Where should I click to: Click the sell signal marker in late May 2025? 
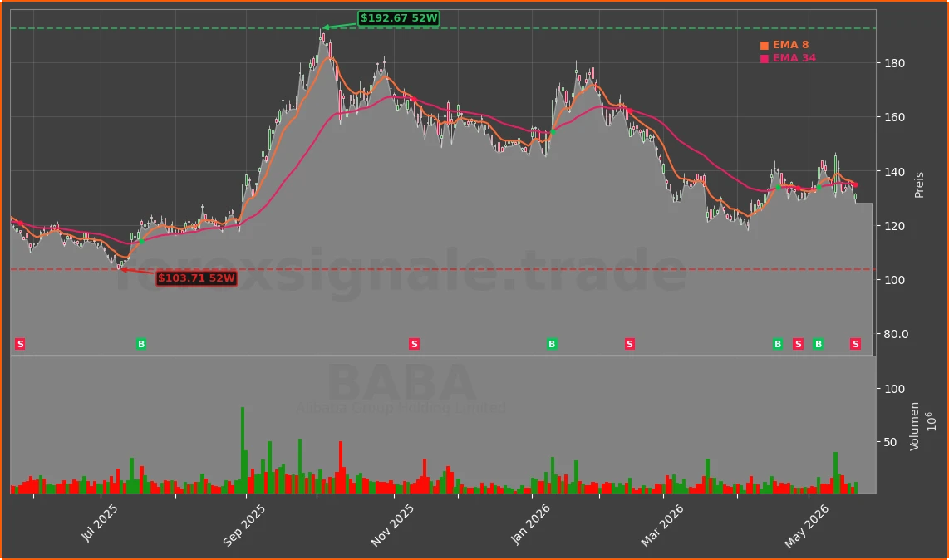(20, 344)
